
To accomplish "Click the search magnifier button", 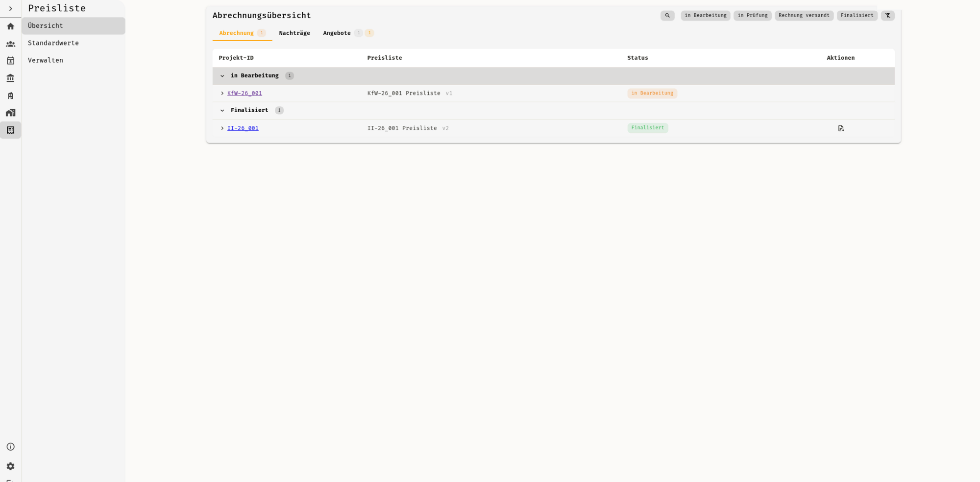I will tap(667, 16).
